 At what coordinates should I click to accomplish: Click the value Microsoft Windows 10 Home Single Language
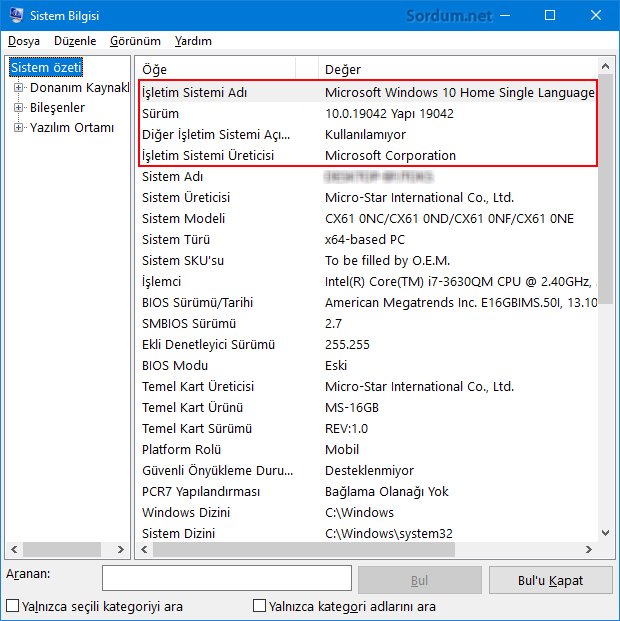point(460,93)
